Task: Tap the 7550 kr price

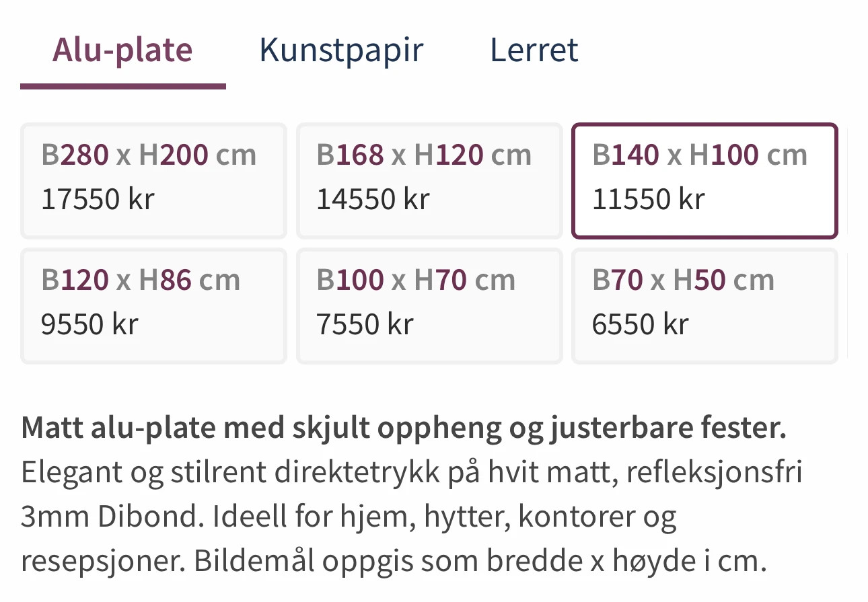Action: tap(365, 325)
